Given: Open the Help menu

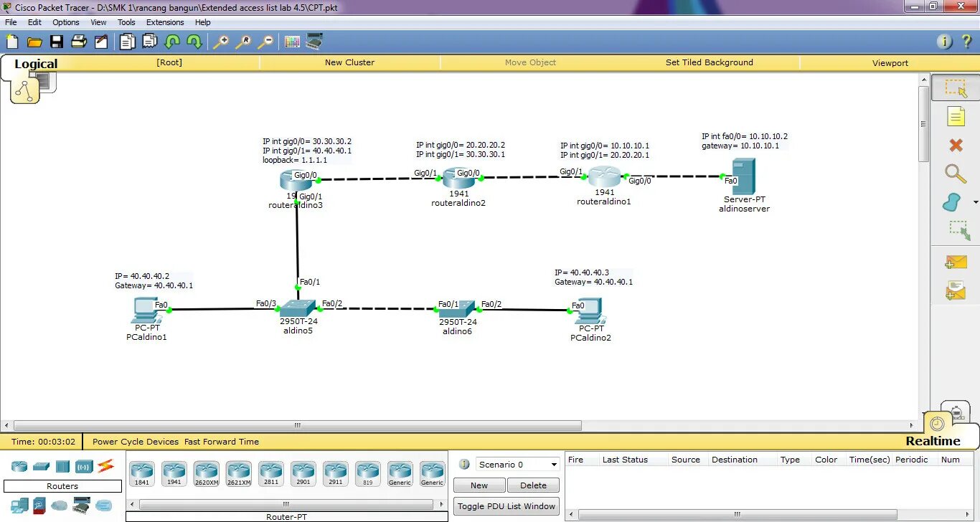Looking at the screenshot, I should (x=203, y=22).
